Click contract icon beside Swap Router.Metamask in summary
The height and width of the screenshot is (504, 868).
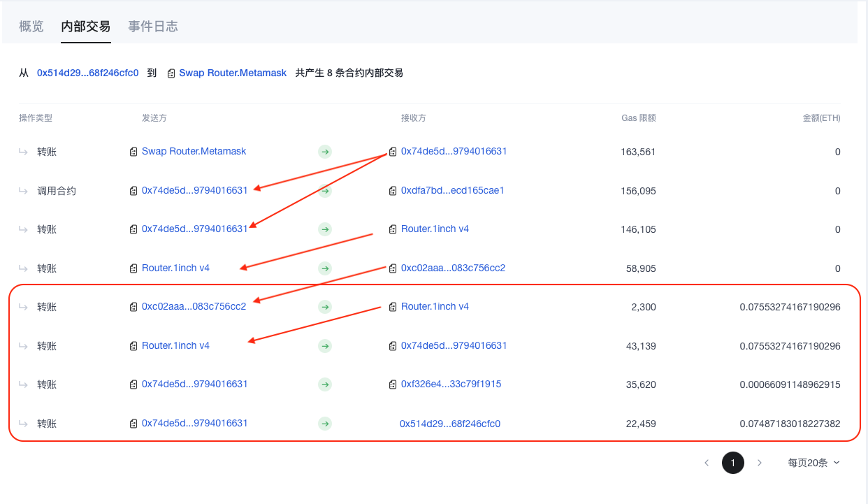pyautogui.click(x=171, y=73)
